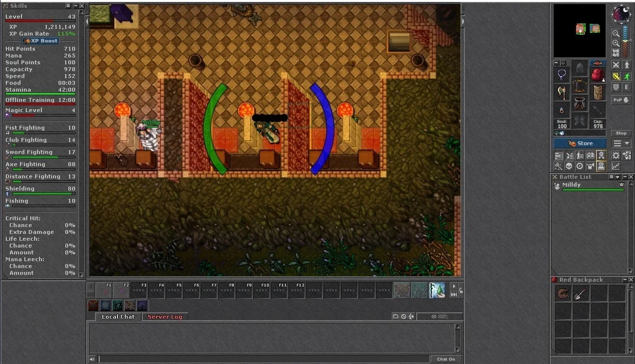The image size is (635, 364).
Task: Open the red backpack equipment slot
Action: pyautogui.click(x=597, y=75)
